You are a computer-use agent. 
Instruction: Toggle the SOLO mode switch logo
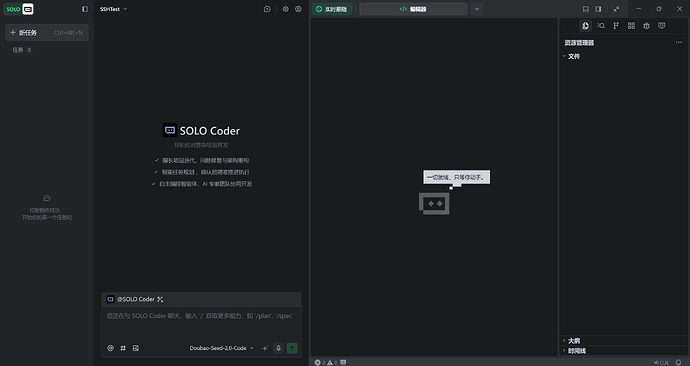pyautogui.click(x=19, y=9)
